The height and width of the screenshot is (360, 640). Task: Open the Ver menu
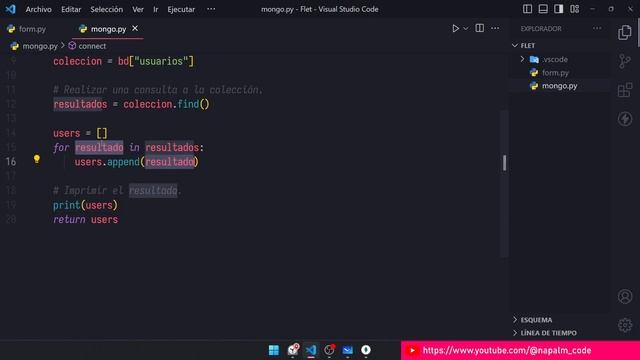pos(138,9)
